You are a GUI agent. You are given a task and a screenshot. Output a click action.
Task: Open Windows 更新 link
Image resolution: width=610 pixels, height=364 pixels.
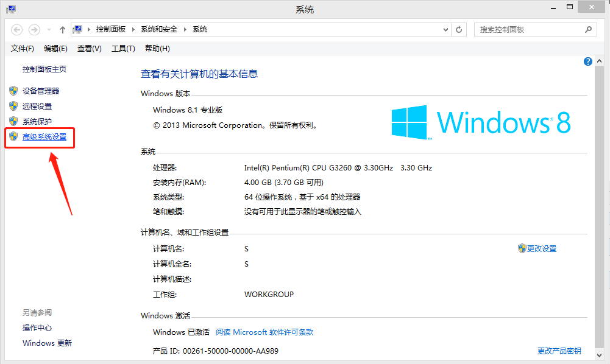click(47, 343)
